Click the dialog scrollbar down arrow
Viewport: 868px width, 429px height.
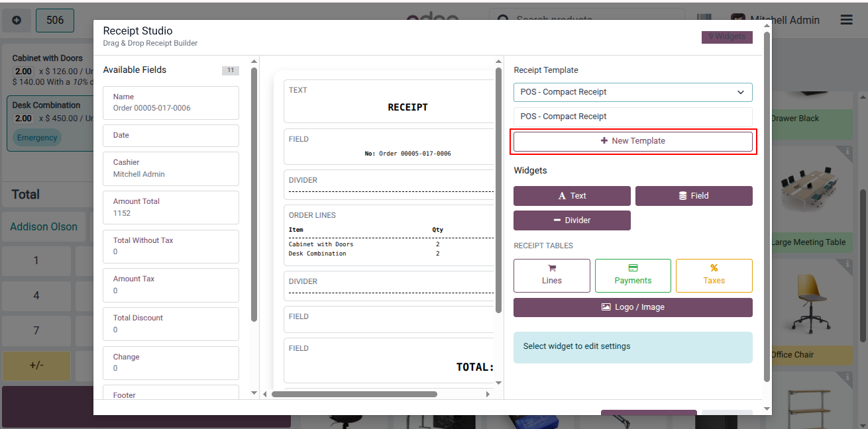(767, 408)
